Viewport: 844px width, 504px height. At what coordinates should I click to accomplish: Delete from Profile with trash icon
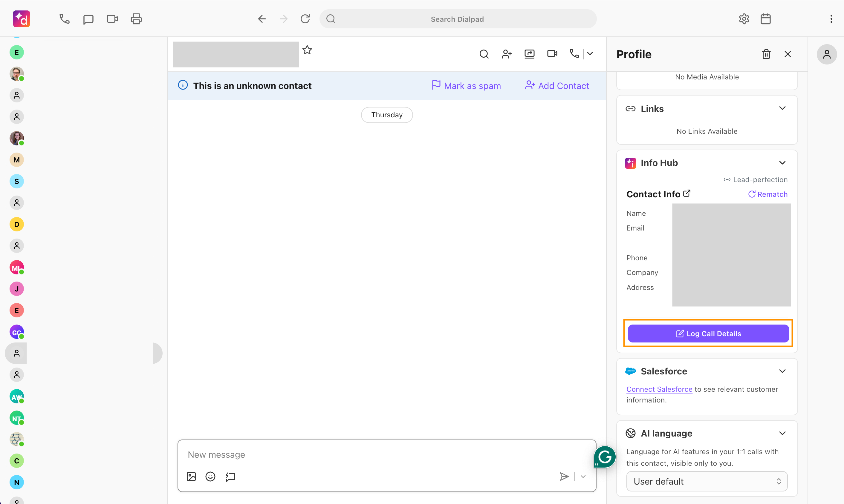[766, 54]
